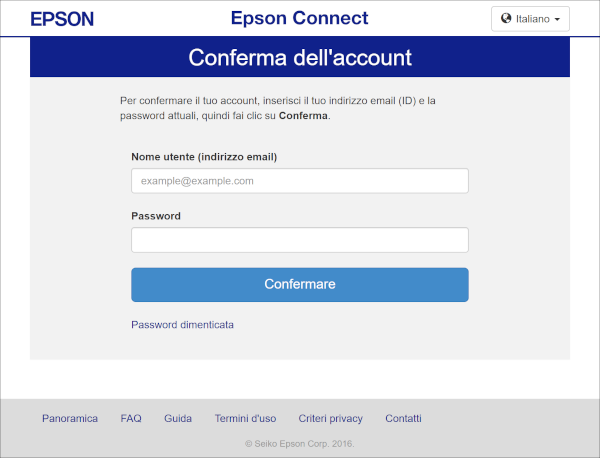Click the globe icon in language selector

[x=506, y=19]
